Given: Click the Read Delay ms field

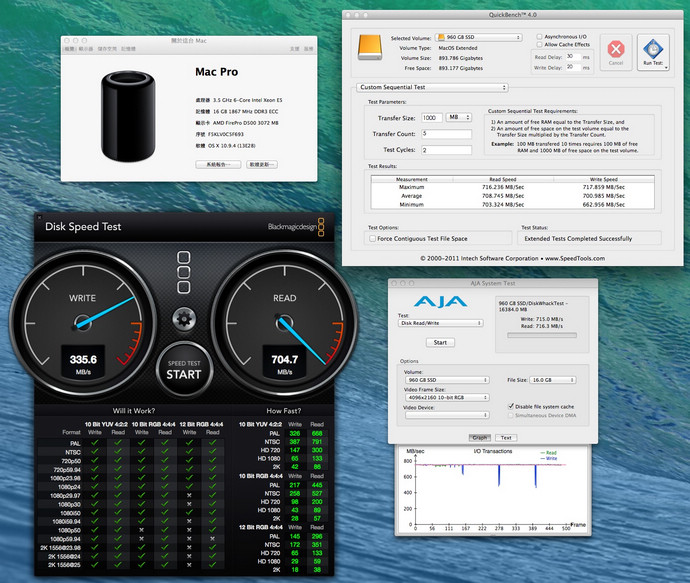Looking at the screenshot, I should point(573,57).
